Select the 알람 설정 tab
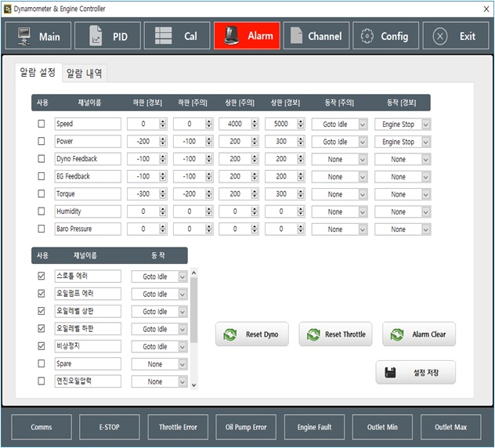Screen dimensions: 495x448 tap(38, 73)
